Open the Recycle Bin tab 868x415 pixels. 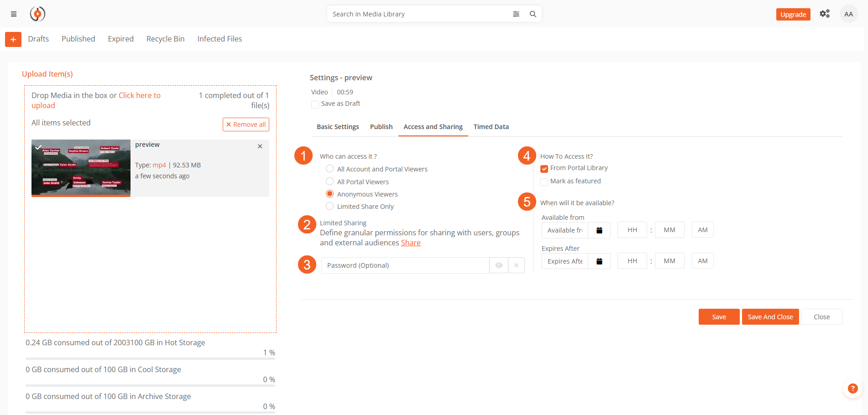coord(165,39)
